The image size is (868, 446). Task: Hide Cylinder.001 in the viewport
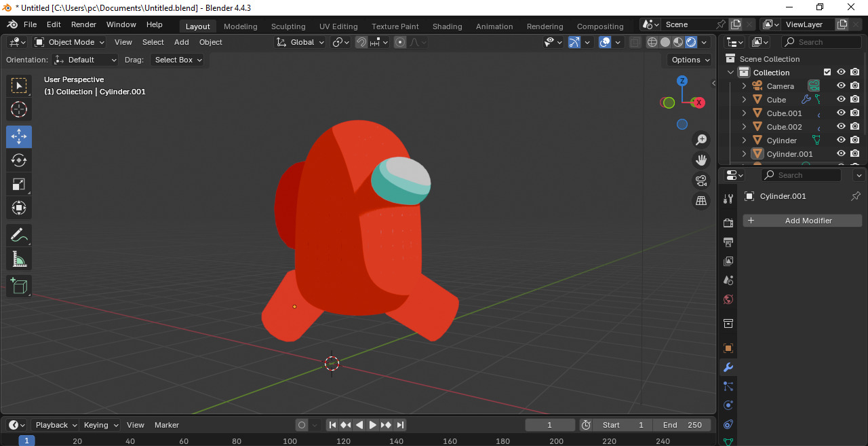[x=841, y=154]
